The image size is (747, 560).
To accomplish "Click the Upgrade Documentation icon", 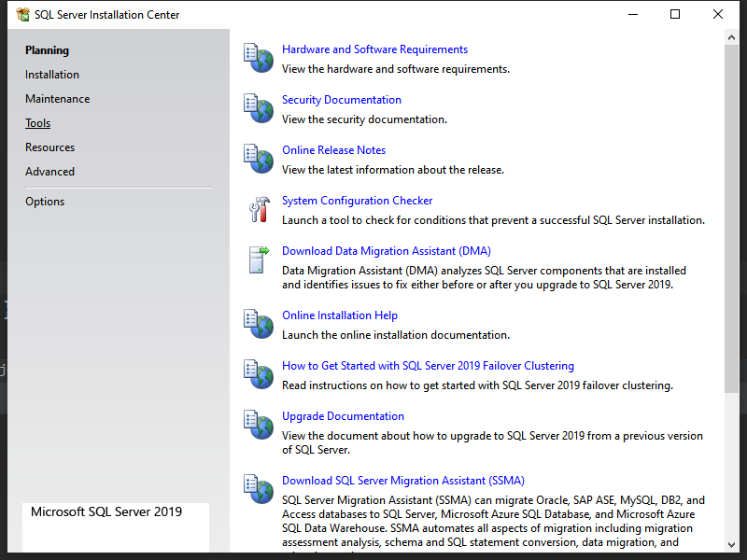I will tap(258, 425).
